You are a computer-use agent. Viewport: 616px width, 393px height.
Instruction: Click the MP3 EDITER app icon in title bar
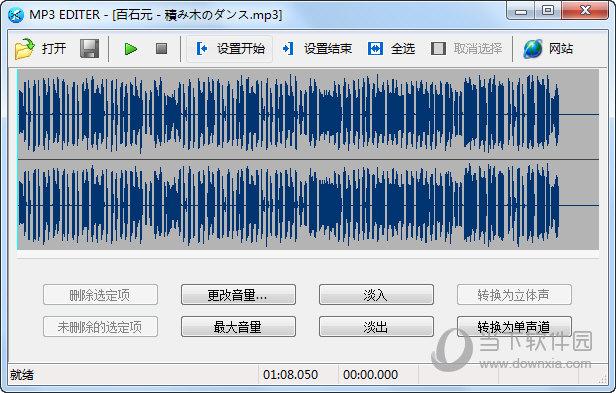point(16,15)
